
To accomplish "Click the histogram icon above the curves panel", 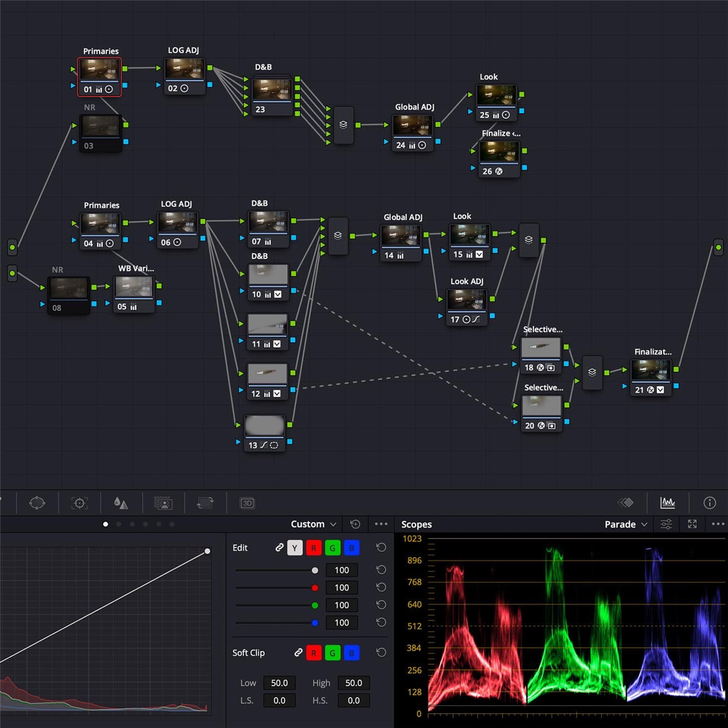I will pyautogui.click(x=668, y=503).
